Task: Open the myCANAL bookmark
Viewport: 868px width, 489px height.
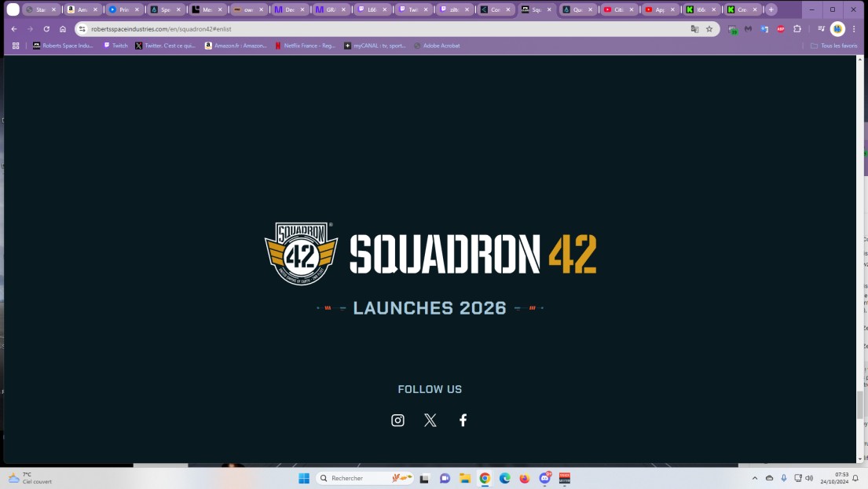Action: 375,46
